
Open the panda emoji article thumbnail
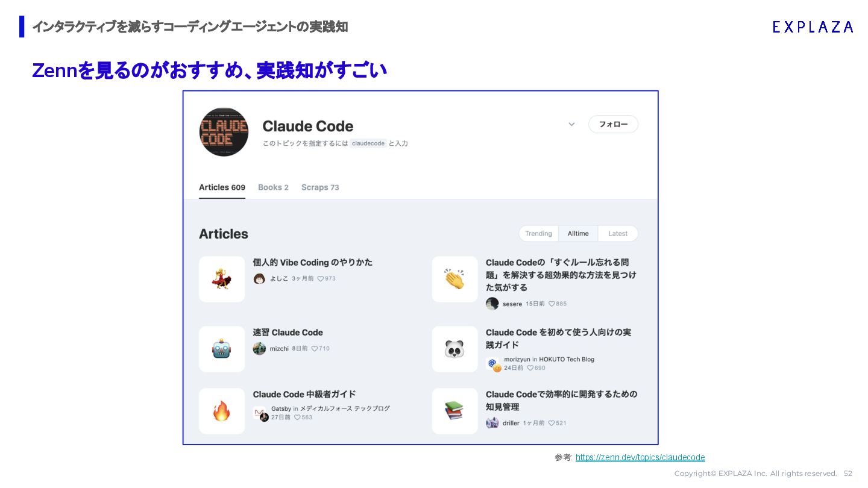tap(454, 349)
